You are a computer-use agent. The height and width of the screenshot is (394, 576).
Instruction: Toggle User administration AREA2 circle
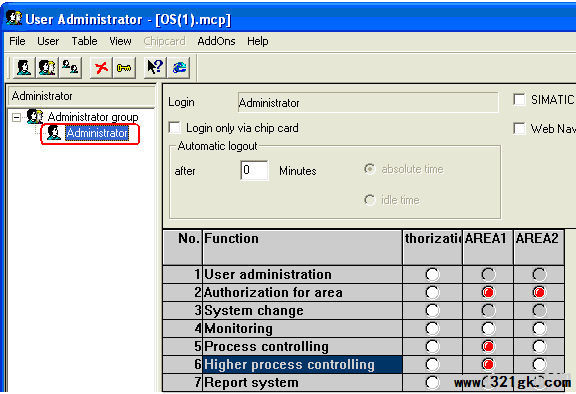[x=539, y=274]
